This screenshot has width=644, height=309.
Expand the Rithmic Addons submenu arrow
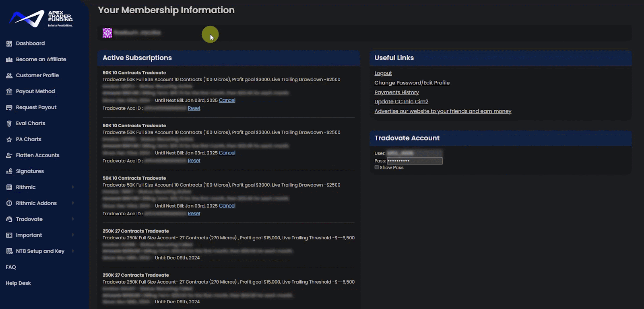[73, 203]
